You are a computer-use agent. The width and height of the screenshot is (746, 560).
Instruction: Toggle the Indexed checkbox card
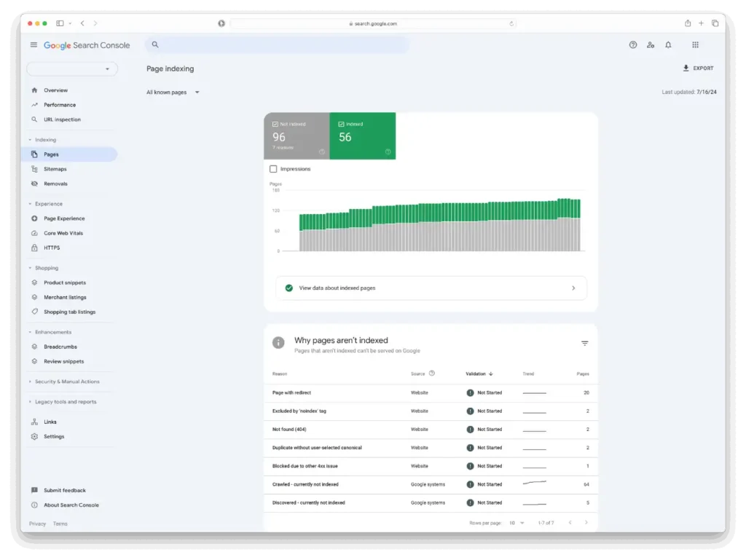pos(363,136)
